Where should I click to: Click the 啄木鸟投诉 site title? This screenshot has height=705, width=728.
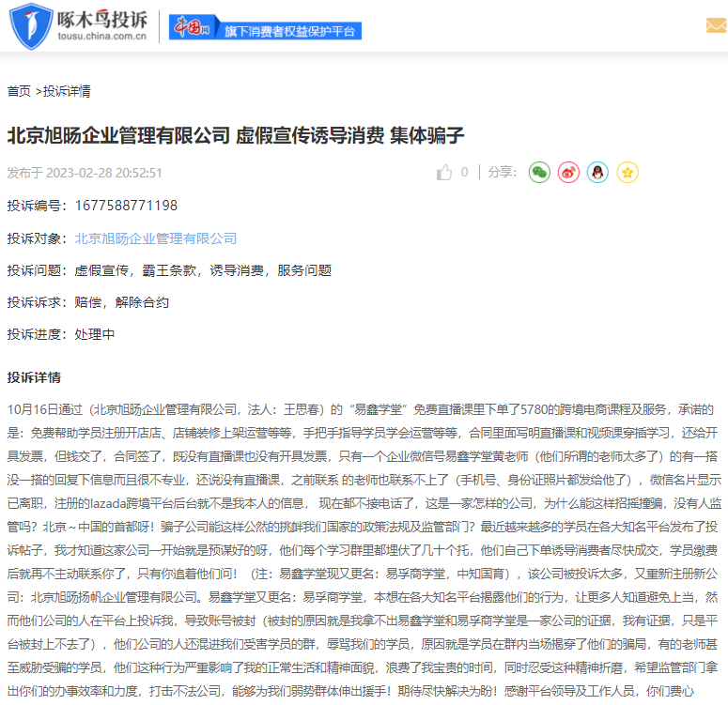pyautogui.click(x=101, y=20)
